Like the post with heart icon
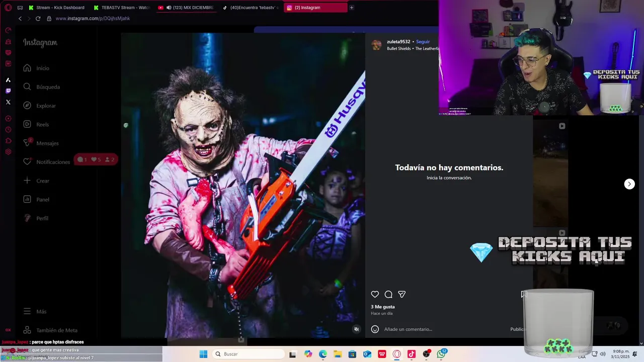644x362 pixels. tap(375, 294)
